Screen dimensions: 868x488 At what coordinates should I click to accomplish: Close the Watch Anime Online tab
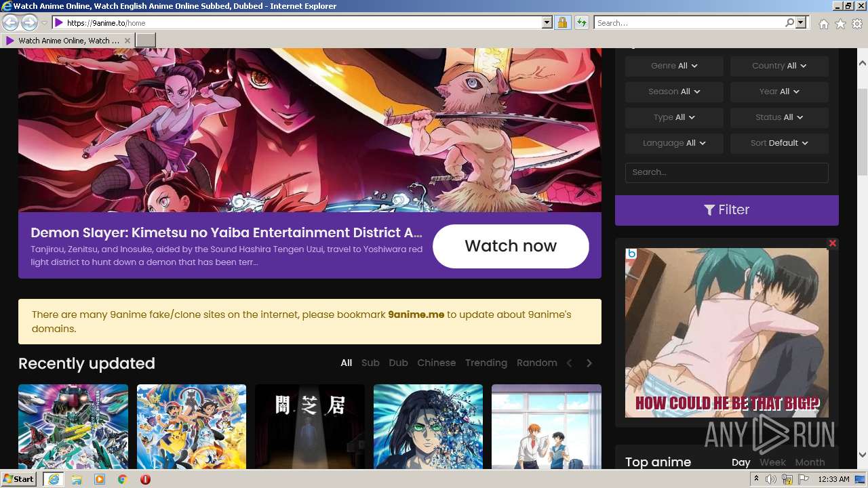click(x=127, y=41)
